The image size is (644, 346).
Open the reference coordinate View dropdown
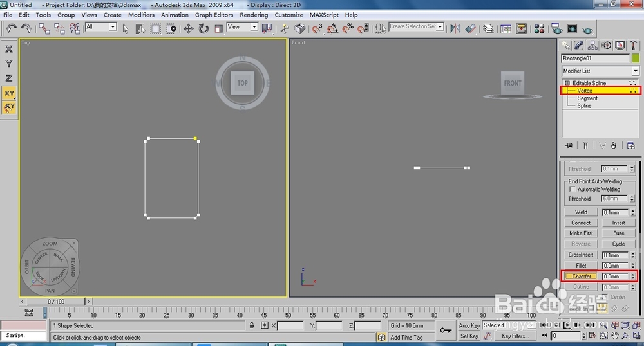click(x=242, y=26)
